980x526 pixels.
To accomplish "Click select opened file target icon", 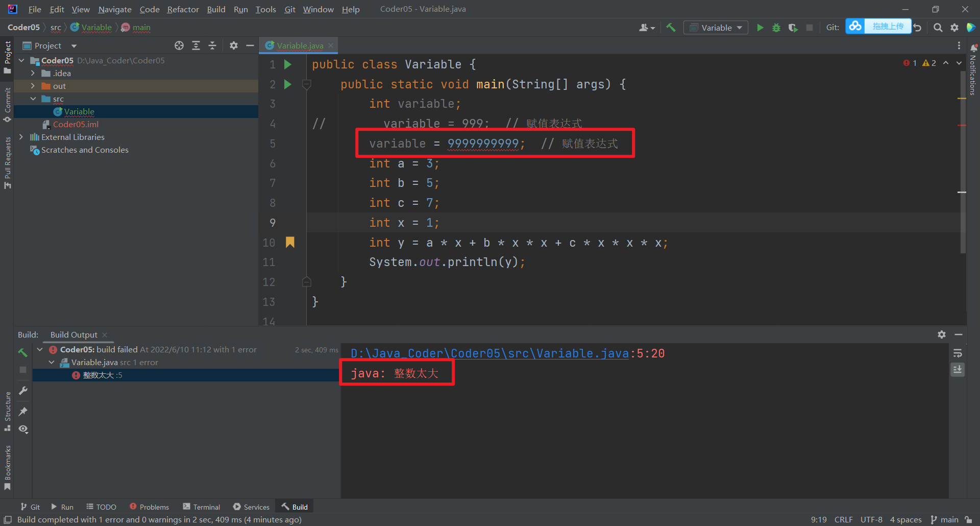I will point(179,45).
